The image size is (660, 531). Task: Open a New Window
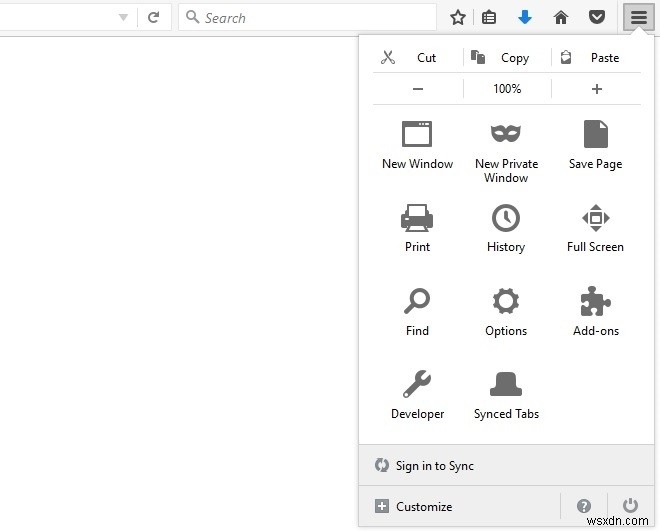pos(417,146)
